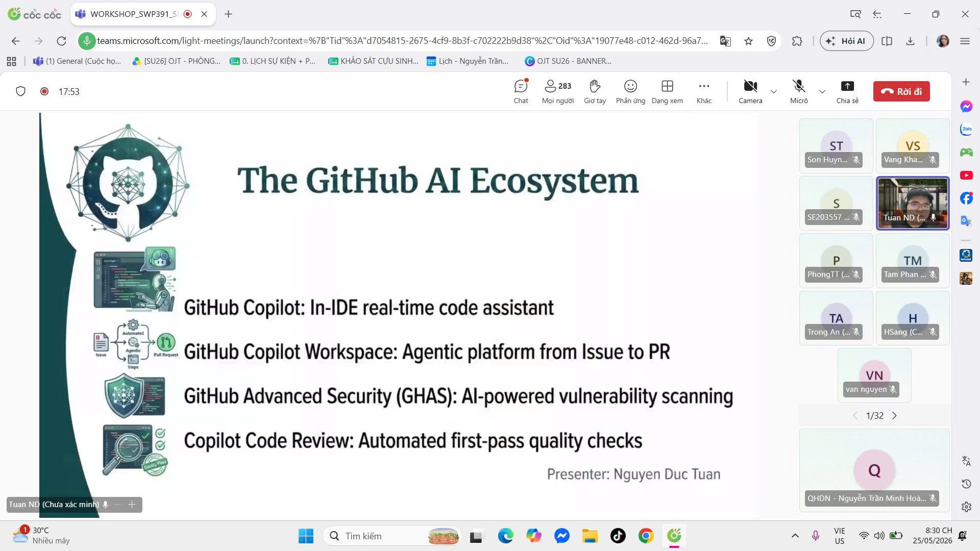This screenshot has width=980, height=551.
Task: Open the downloads icon in toolbar
Action: coord(910,41)
